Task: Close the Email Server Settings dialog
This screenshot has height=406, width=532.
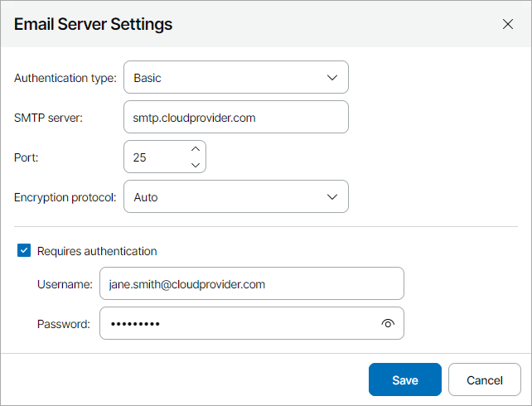Action: coord(508,24)
